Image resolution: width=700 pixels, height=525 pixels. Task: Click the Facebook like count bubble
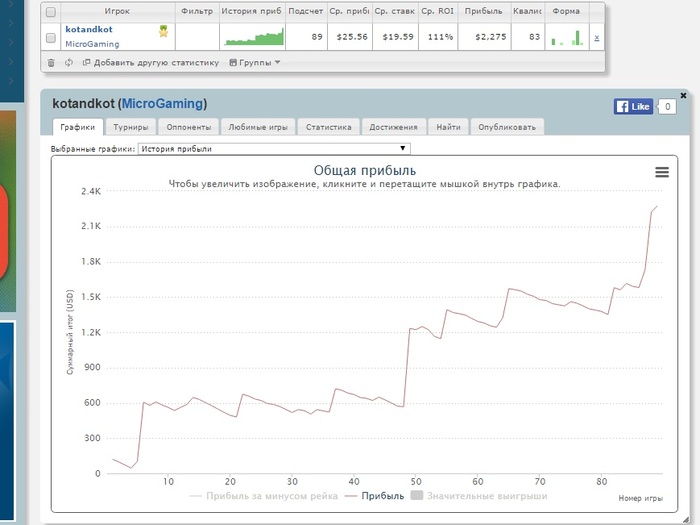click(x=667, y=107)
